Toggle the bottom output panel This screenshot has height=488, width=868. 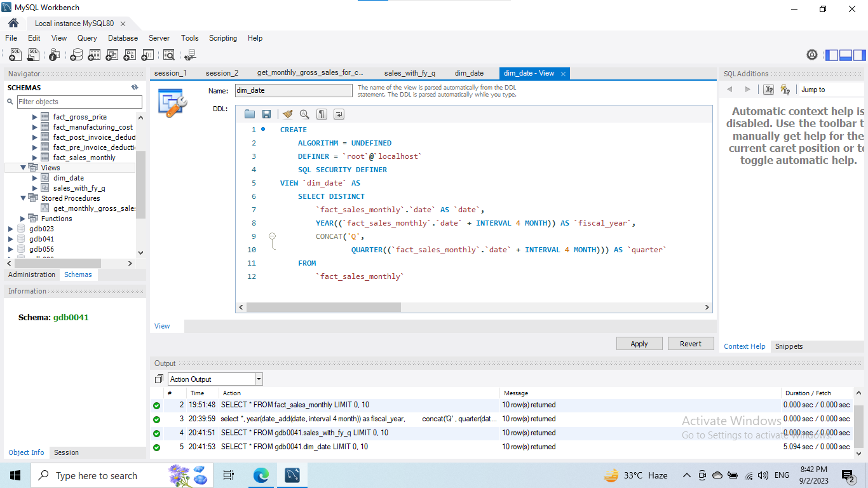coord(846,55)
